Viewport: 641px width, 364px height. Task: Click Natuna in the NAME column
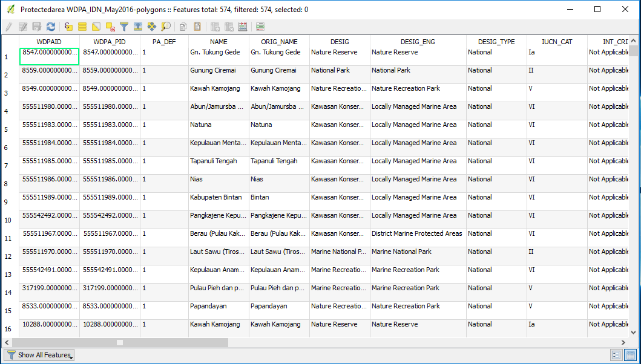(x=219, y=129)
